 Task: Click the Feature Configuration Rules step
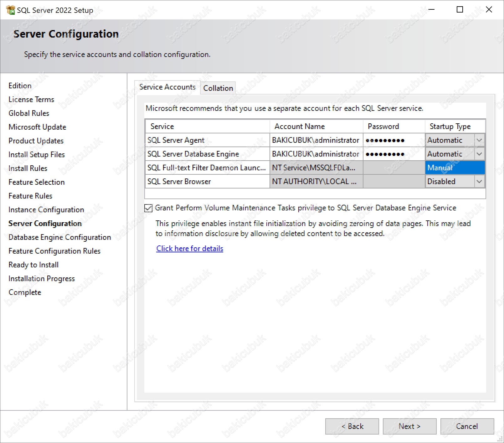click(54, 251)
